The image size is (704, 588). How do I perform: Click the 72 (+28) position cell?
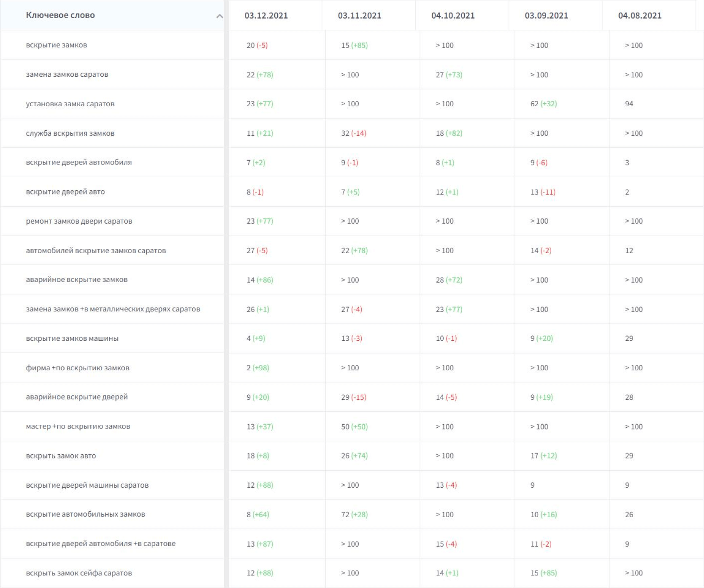click(x=354, y=515)
